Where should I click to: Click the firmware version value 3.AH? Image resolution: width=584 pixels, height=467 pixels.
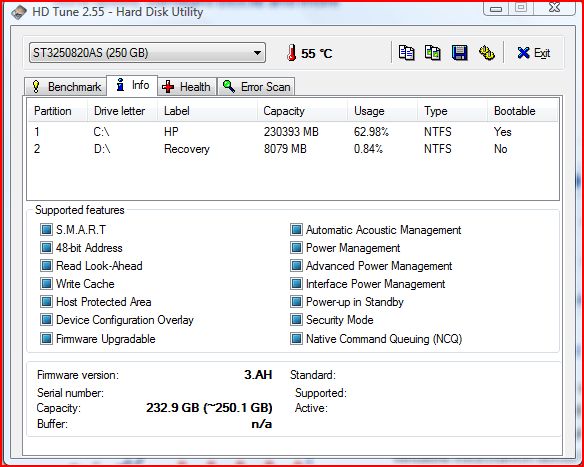pos(258,375)
